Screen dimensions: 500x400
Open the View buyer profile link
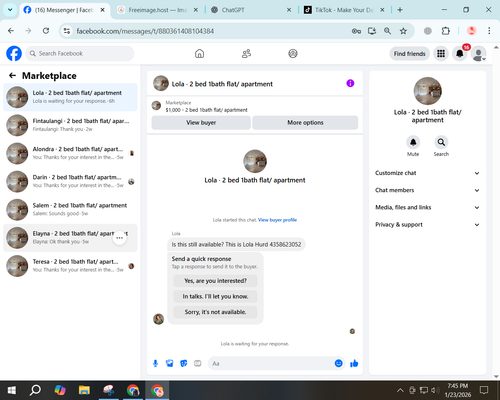click(x=277, y=220)
